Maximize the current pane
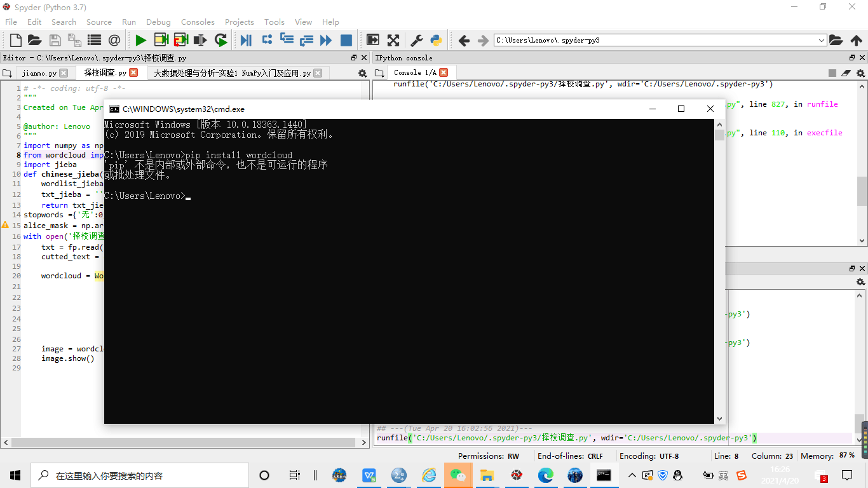Image resolution: width=868 pixels, height=488 pixels. point(393,40)
